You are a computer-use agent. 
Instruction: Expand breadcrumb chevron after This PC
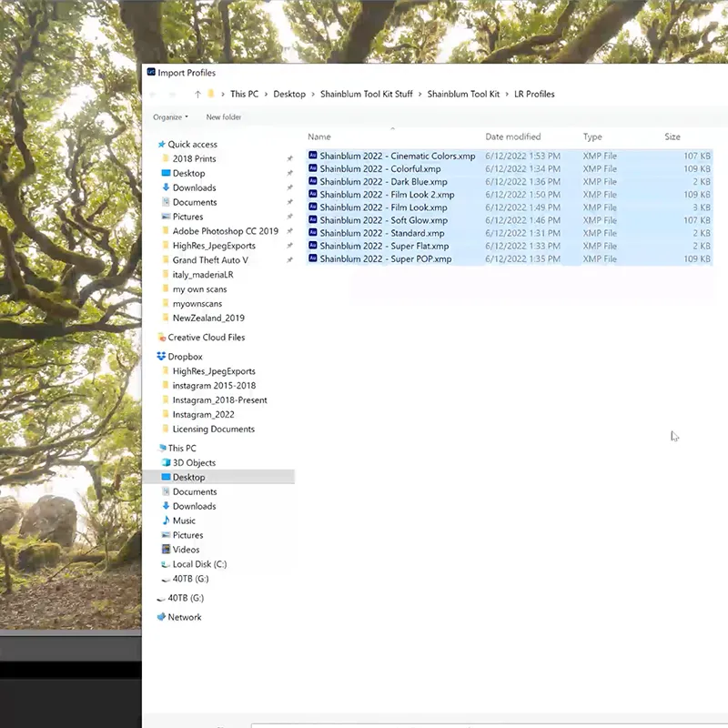coord(266,95)
